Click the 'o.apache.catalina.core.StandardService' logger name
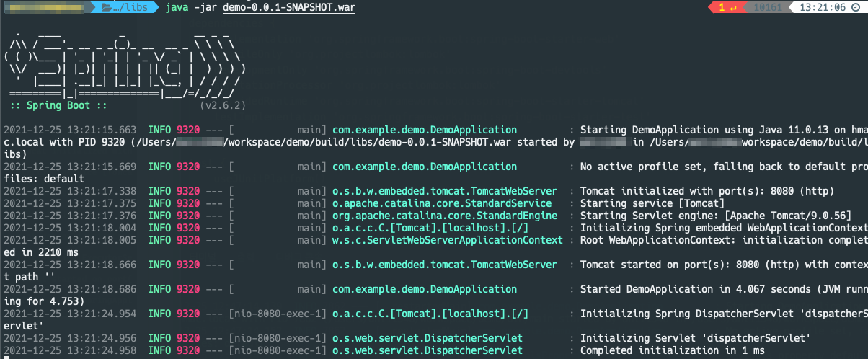Viewport: 868px width, 359px height. pyautogui.click(x=442, y=203)
